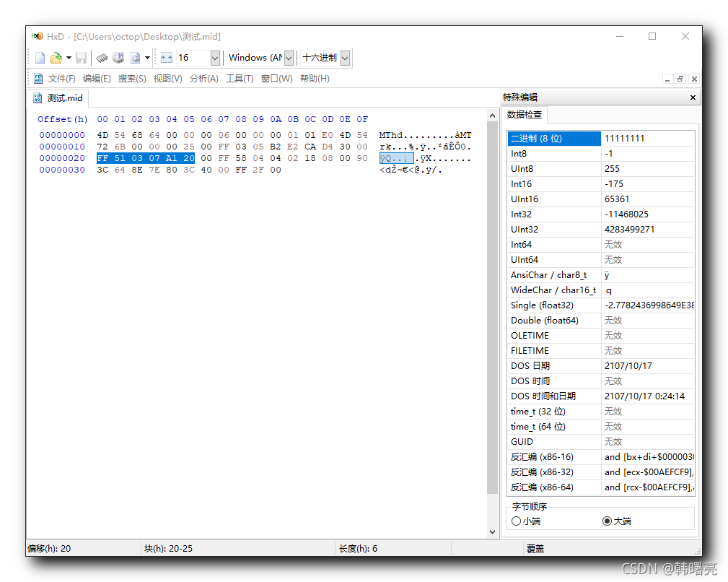
Task: Open the bytes per row dropdown arrow
Action: tap(215, 58)
